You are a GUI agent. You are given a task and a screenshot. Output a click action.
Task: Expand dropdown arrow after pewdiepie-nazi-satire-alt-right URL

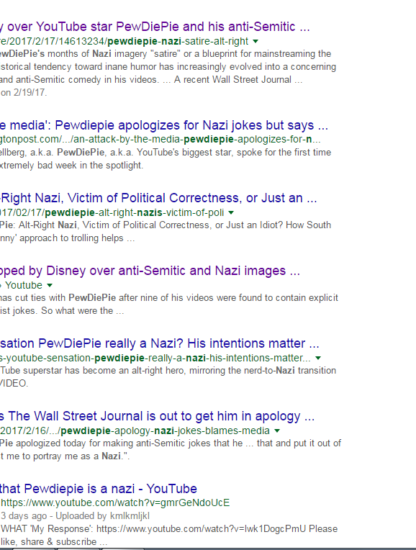click(x=256, y=41)
